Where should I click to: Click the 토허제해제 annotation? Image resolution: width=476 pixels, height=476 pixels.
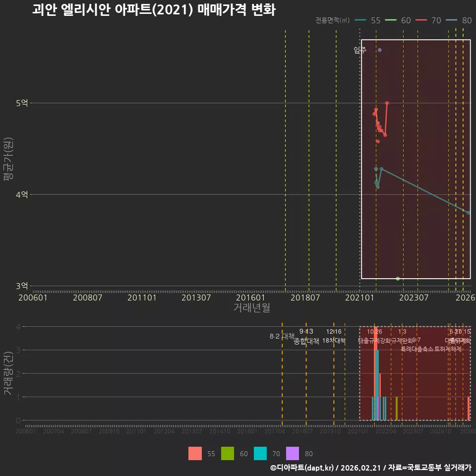(448, 349)
